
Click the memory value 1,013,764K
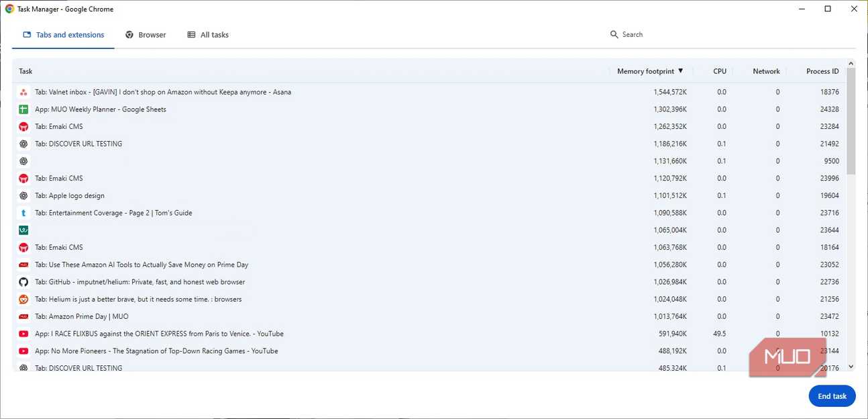670,316
